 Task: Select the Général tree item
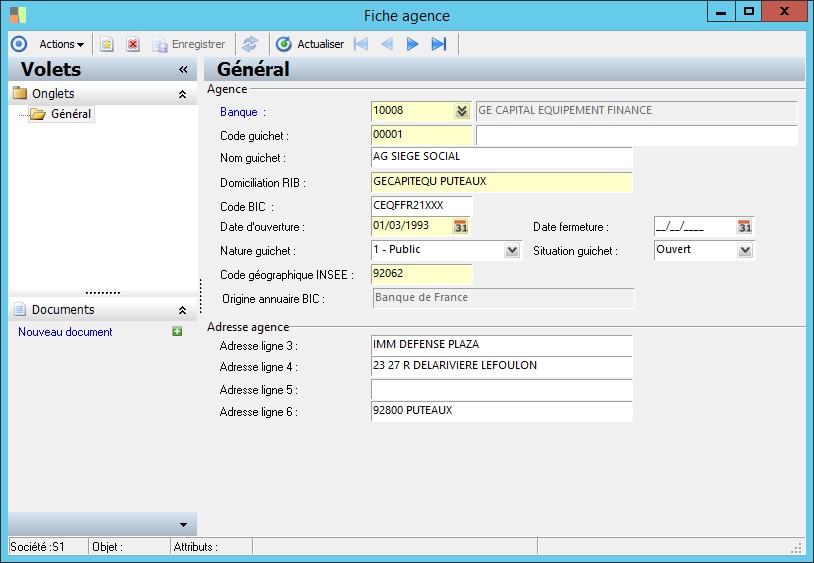70,114
